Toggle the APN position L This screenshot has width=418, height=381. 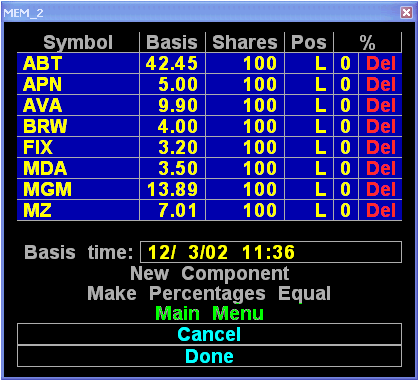[x=309, y=84]
